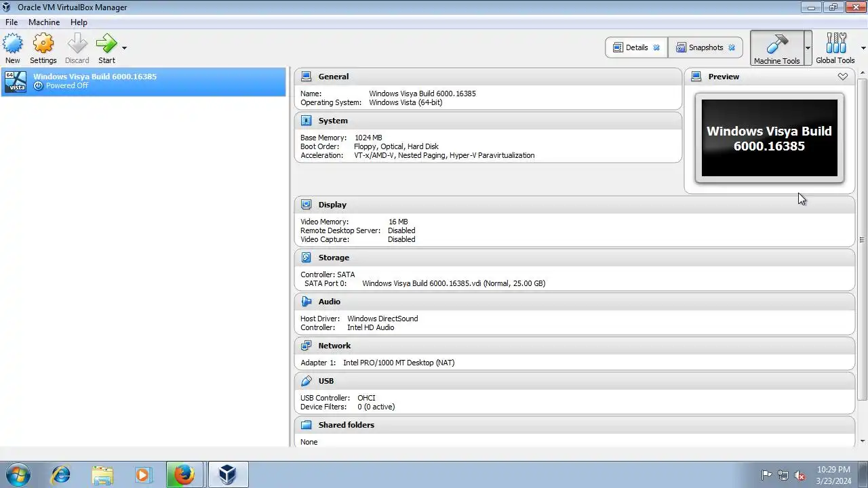Click the Audio section speaker icon
The height and width of the screenshot is (488, 868).
click(x=307, y=302)
